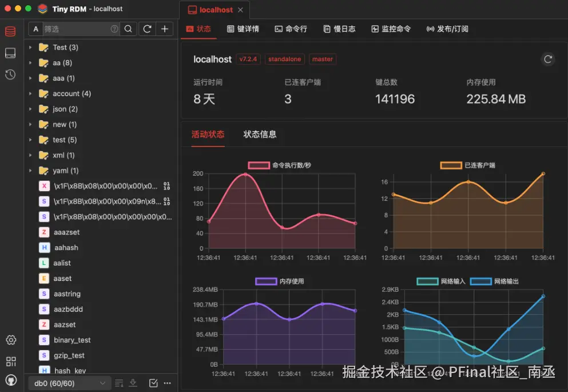Click the search magnifier icon in the key filter

(x=128, y=29)
